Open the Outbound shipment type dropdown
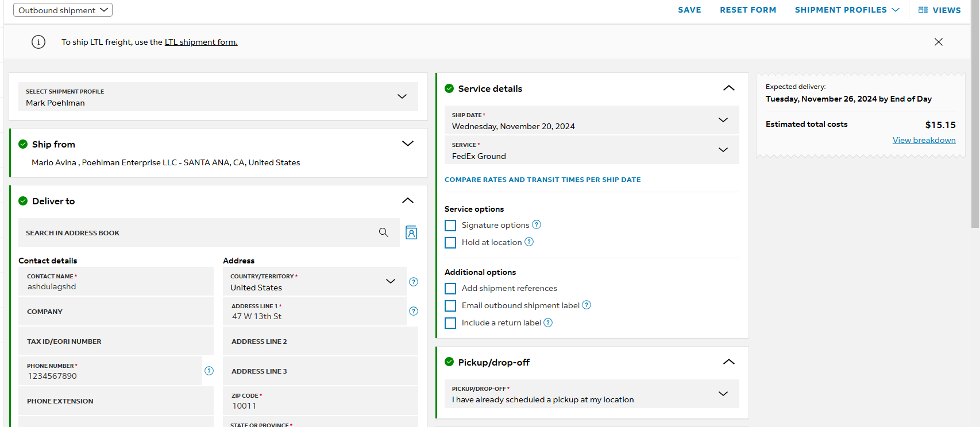 click(63, 10)
